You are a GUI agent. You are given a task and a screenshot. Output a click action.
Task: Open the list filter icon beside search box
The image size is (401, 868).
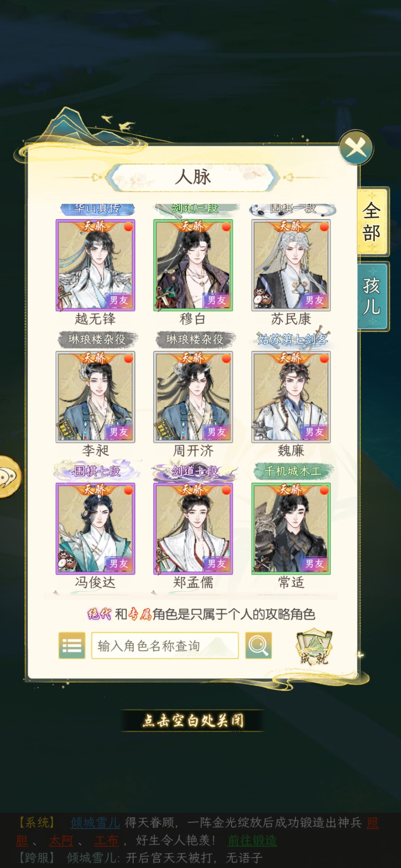pos(72,645)
